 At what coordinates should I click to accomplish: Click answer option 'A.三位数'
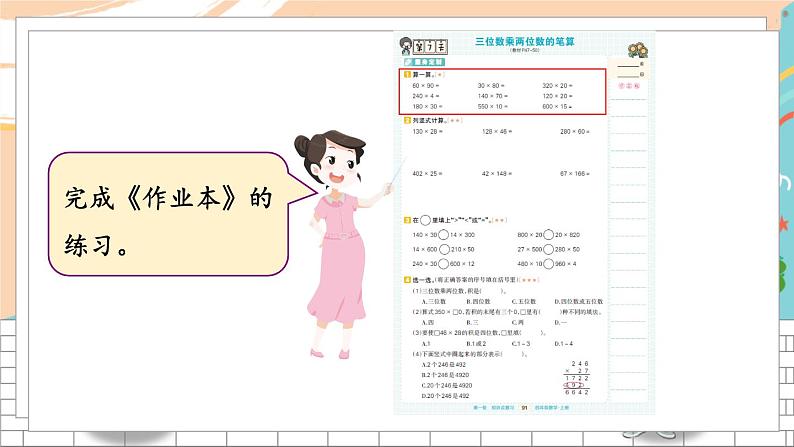coord(433,301)
